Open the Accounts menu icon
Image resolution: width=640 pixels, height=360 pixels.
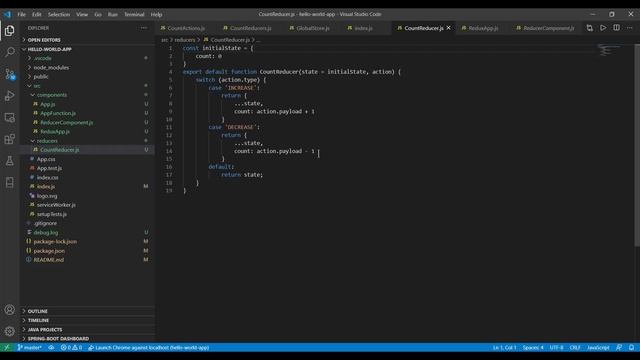click(x=9, y=310)
